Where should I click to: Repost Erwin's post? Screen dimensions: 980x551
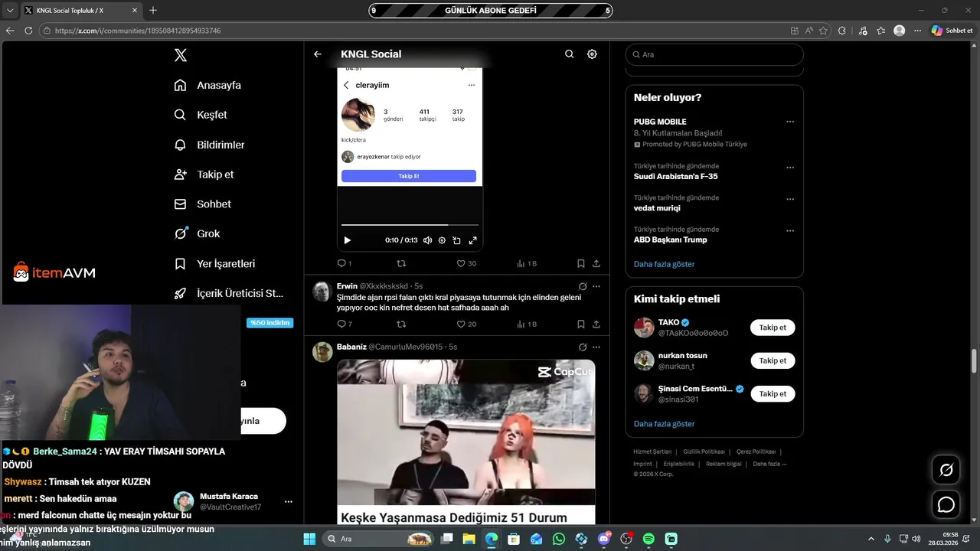coord(401,324)
